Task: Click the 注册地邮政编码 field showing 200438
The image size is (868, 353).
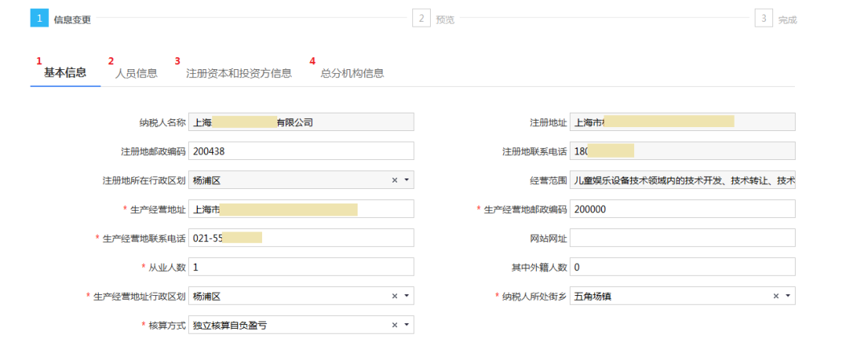Action: tap(301, 150)
